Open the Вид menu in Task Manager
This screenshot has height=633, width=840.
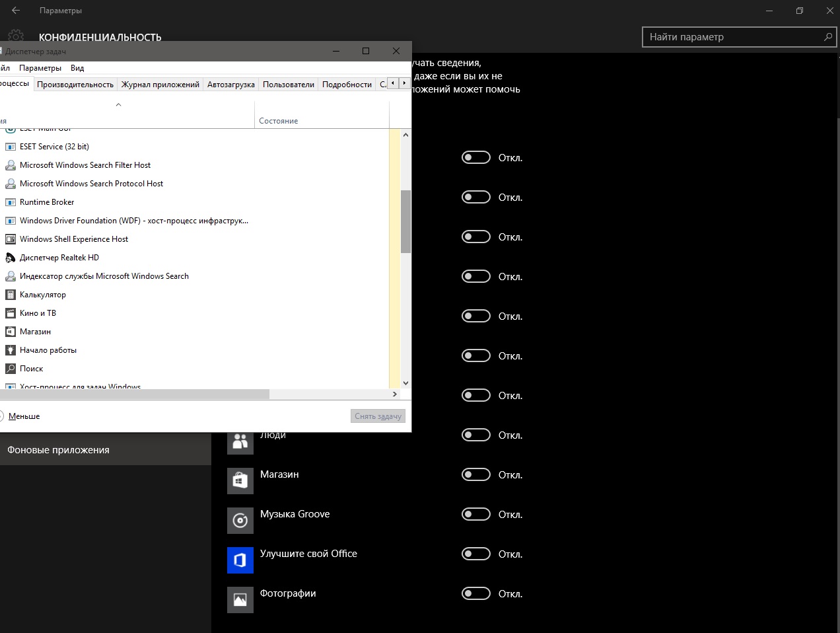[x=77, y=68]
